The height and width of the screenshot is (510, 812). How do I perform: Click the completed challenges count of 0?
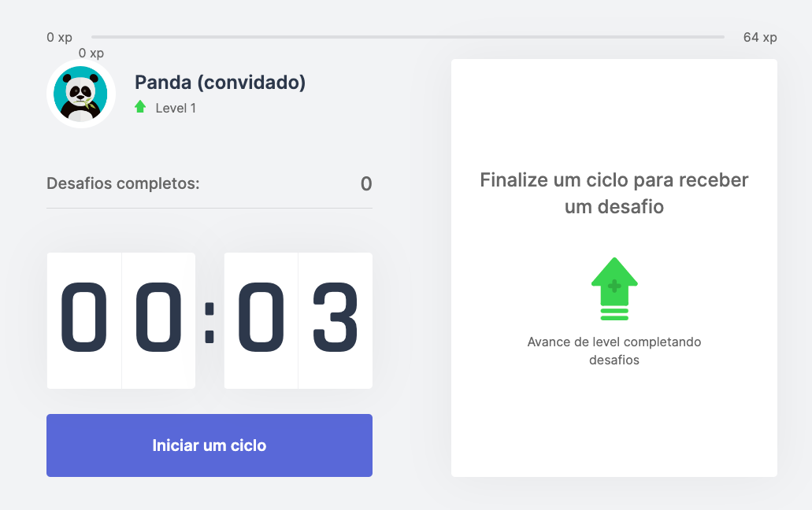pos(366,184)
